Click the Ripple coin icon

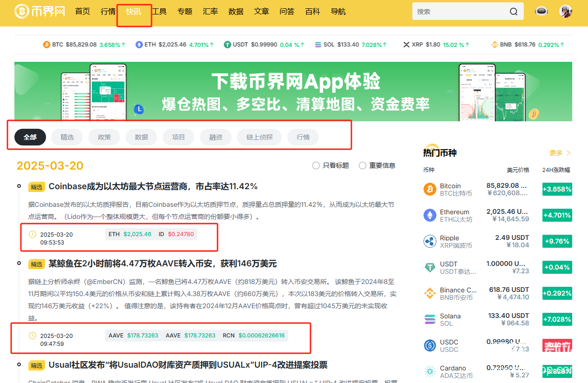[430, 241]
